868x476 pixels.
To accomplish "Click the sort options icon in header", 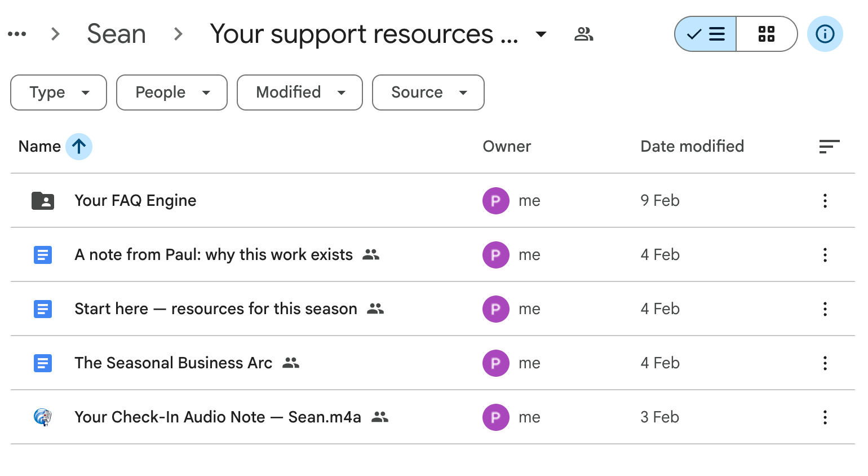I will [829, 147].
